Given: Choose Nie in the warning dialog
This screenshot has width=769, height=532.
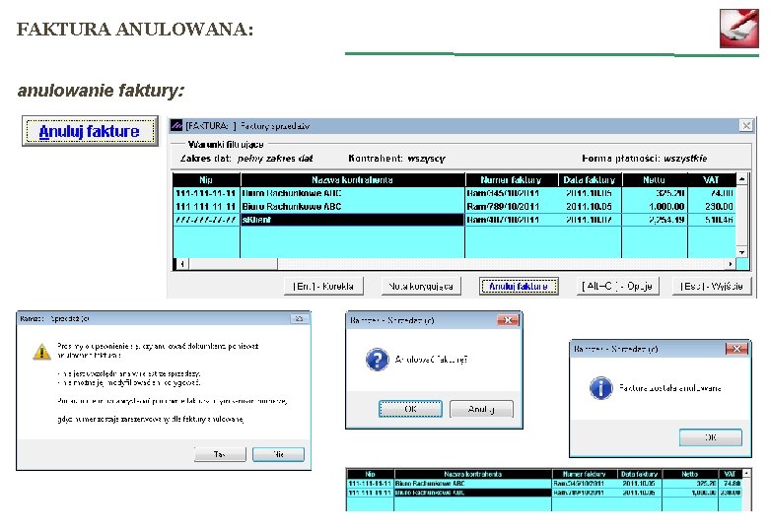Looking at the screenshot, I should coord(278,454).
